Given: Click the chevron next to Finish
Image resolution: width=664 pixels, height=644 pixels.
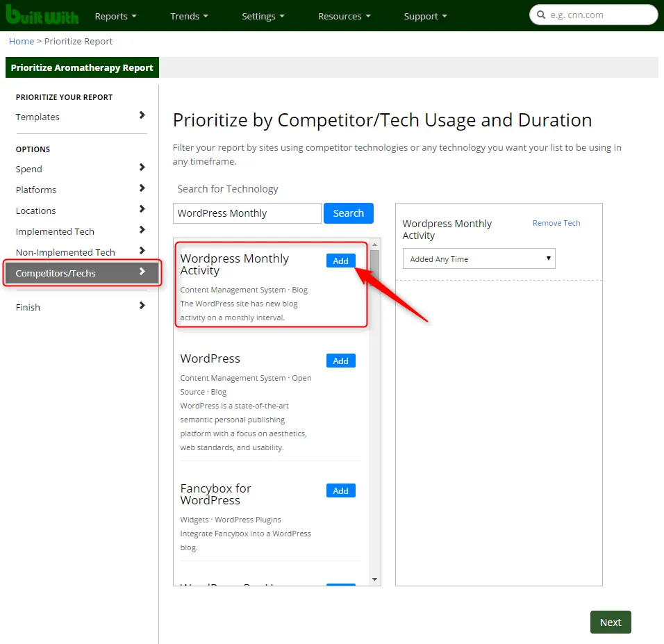Looking at the screenshot, I should coord(142,306).
